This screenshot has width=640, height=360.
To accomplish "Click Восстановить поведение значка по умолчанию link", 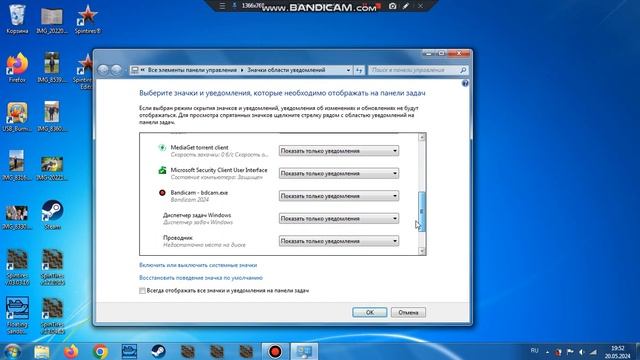I will click(201, 278).
